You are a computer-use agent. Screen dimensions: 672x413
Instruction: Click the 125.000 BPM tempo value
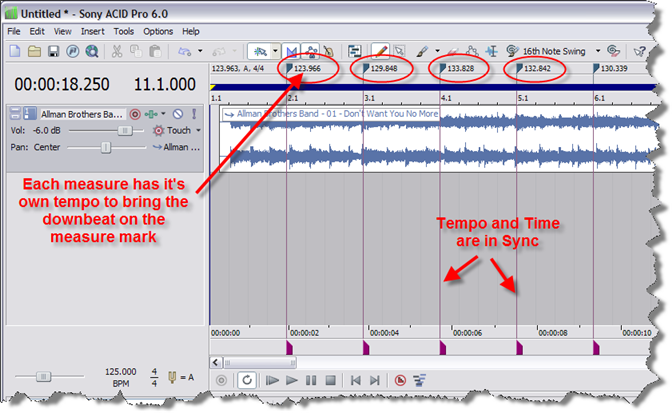[x=120, y=371]
